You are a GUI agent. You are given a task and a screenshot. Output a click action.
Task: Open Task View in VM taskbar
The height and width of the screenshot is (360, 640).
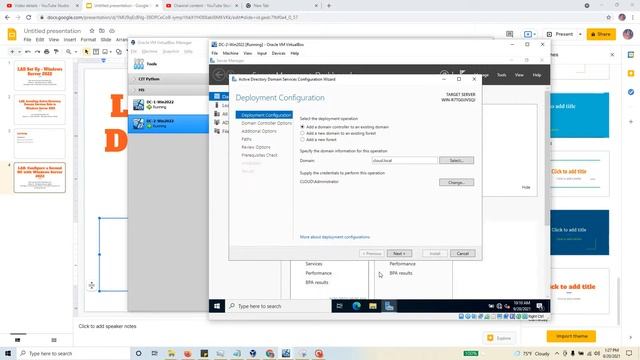[x=340, y=306]
